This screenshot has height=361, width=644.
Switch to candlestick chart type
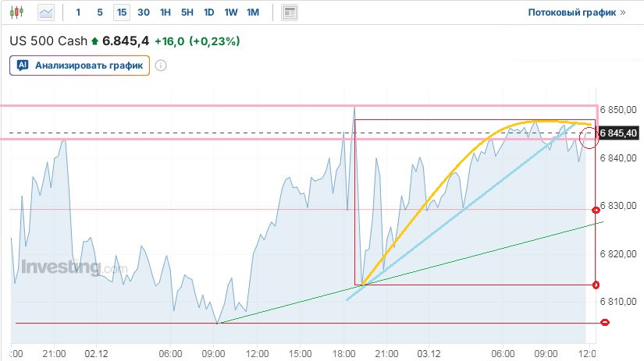tap(19, 12)
